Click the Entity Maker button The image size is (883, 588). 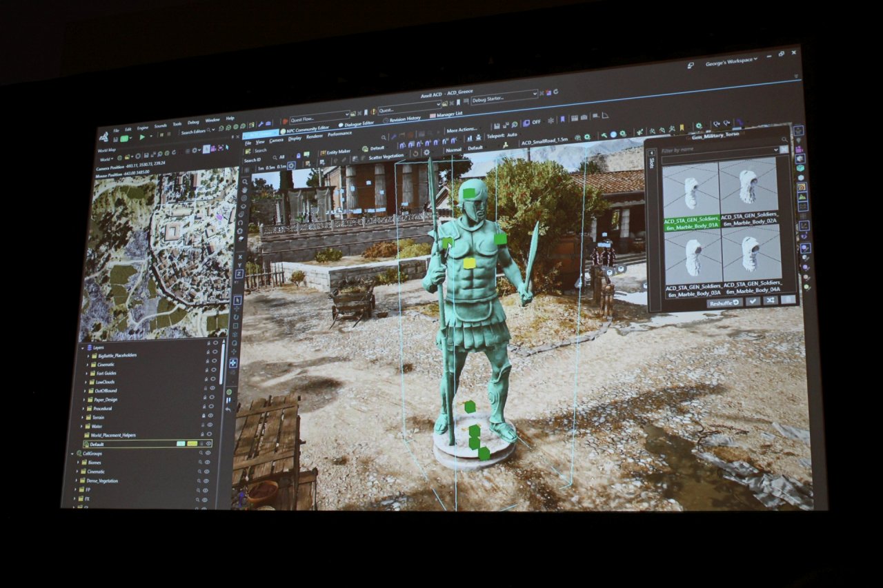pos(335,152)
